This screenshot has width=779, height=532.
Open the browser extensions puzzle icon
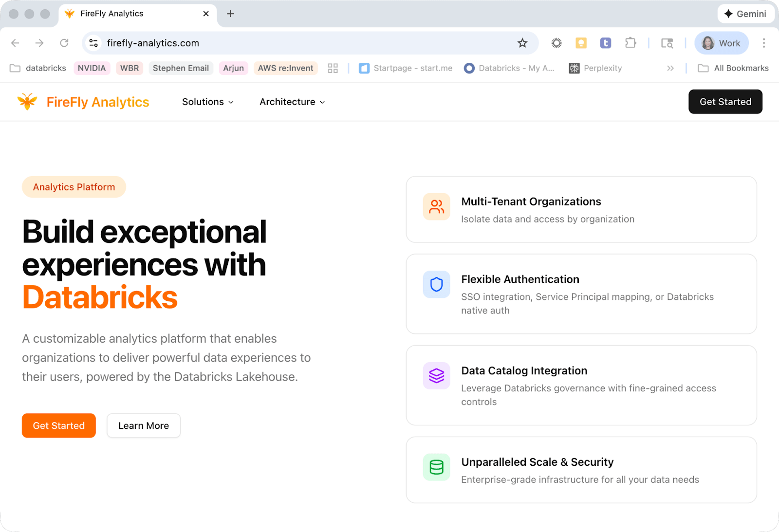(631, 43)
